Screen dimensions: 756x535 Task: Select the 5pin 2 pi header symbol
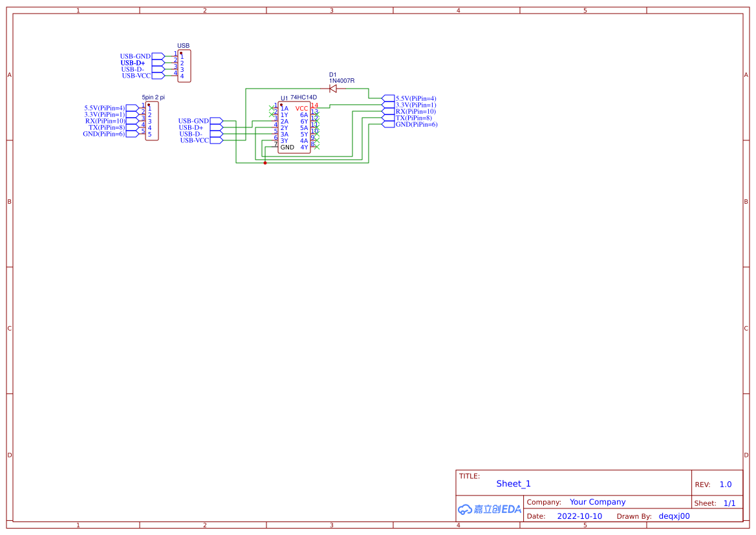pos(151,120)
